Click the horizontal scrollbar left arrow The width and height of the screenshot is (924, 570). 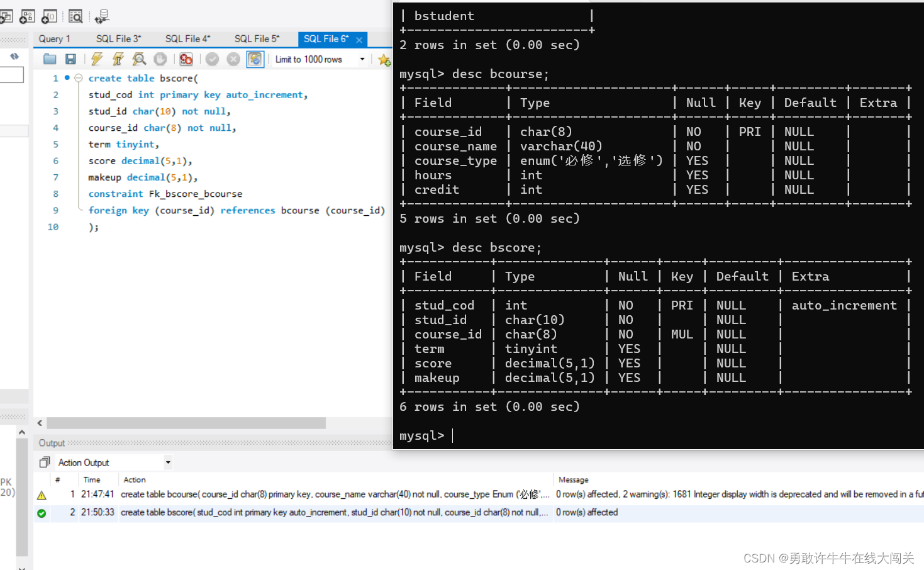[40, 423]
